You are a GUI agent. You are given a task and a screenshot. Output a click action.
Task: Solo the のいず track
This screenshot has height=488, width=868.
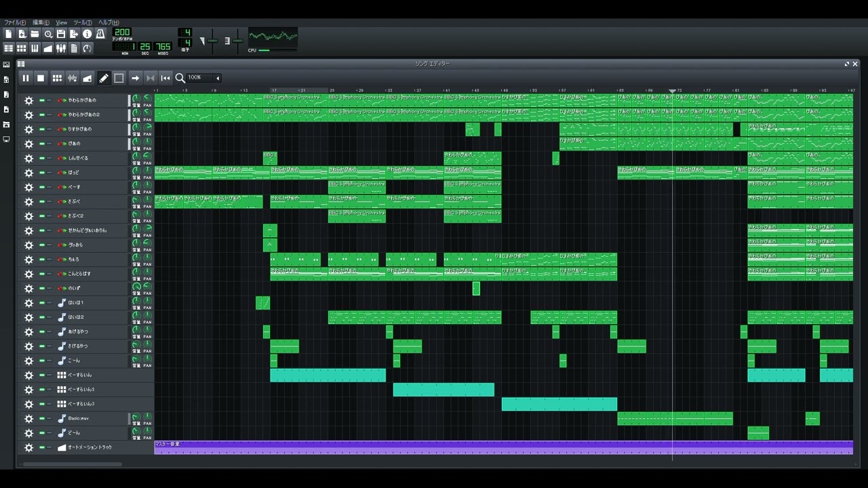coord(49,288)
